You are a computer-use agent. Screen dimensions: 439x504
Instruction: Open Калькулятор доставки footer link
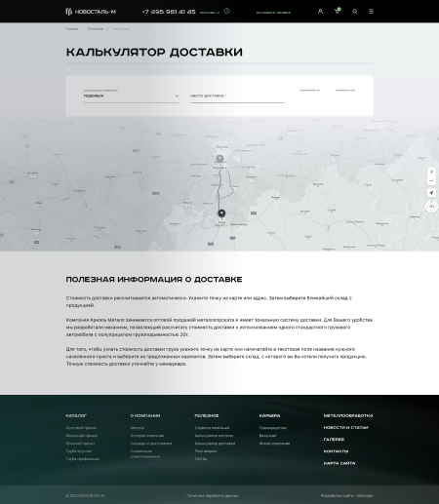pyautogui.click(x=215, y=444)
